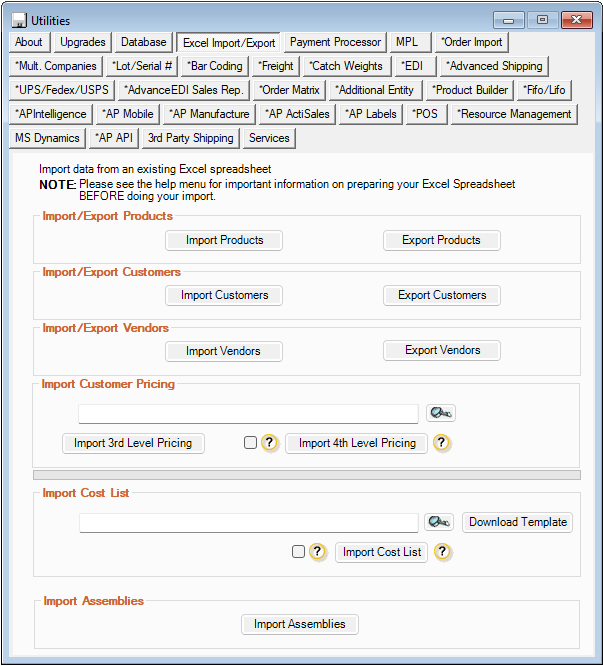Click the import progress bar below Customer Pricing

tap(306, 475)
